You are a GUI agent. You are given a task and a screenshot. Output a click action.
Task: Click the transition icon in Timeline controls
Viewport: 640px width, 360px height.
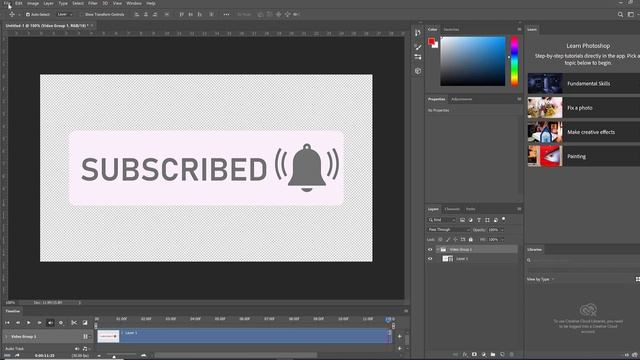85,322
